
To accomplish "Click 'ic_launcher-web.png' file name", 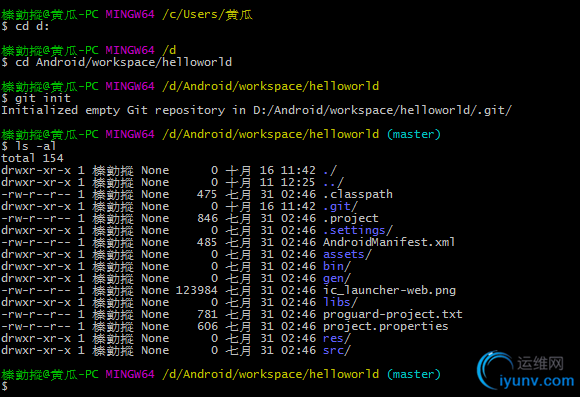I will click(389, 290).
